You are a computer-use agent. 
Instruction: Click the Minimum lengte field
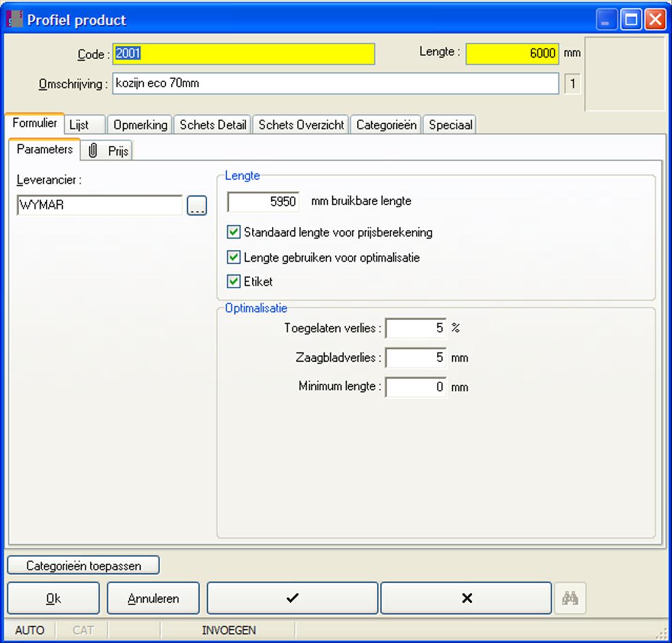pyautogui.click(x=416, y=387)
